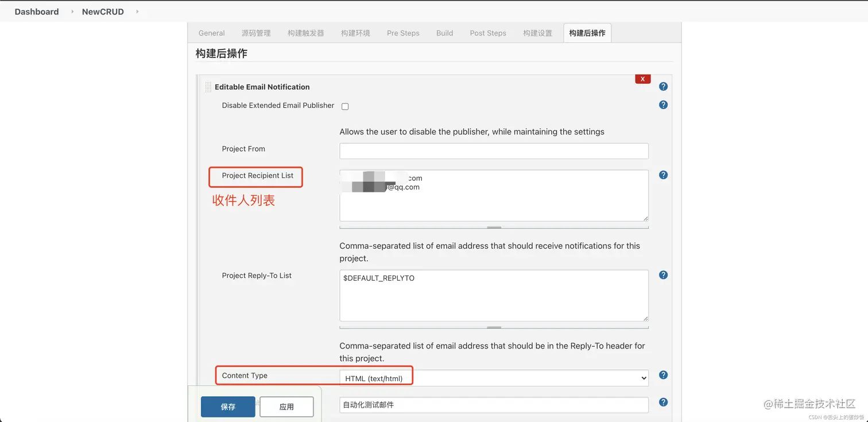Click the Editable Email Notification heading

[262, 87]
